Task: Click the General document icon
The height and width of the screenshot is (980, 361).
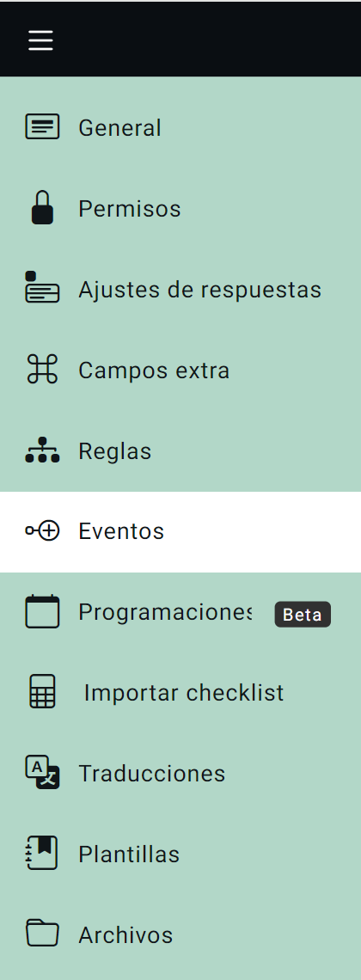Action: click(x=42, y=127)
